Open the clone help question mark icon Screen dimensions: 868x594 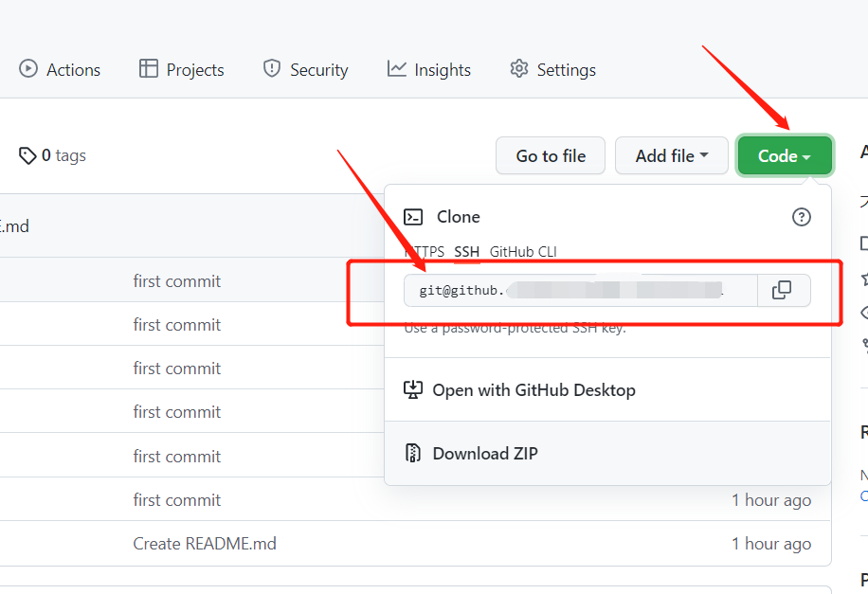[x=802, y=217]
